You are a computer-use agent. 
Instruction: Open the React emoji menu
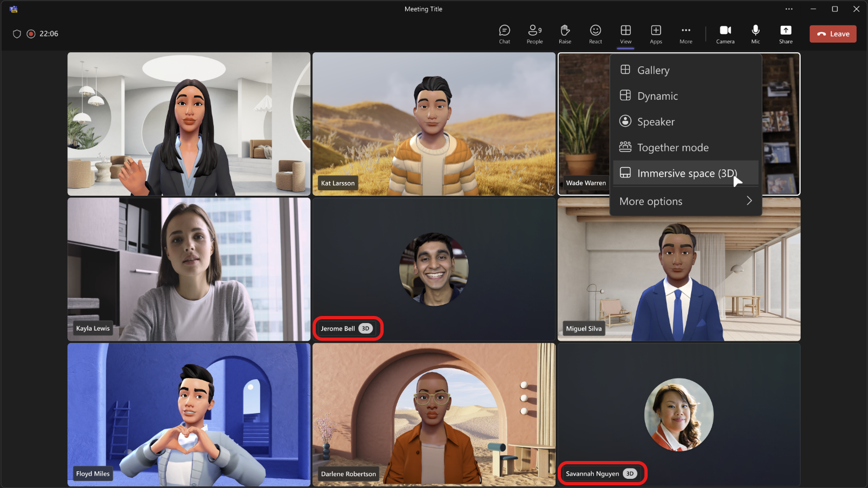coord(595,33)
